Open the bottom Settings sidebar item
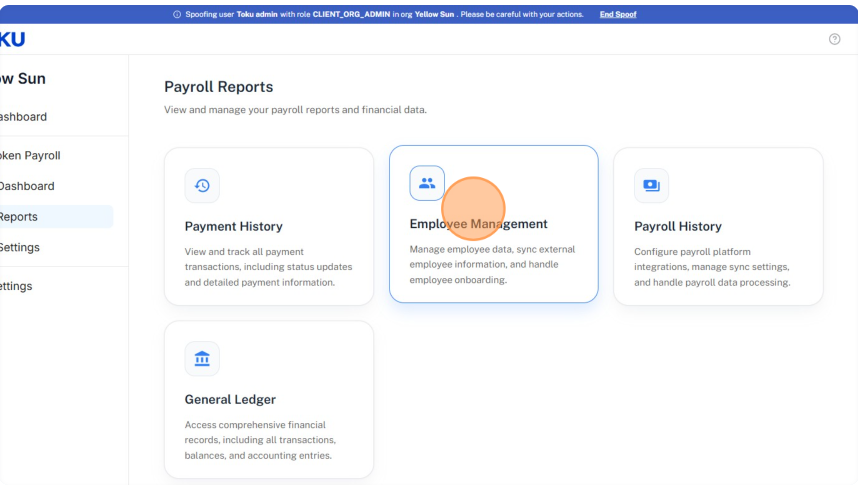858x487 pixels. coord(16,286)
